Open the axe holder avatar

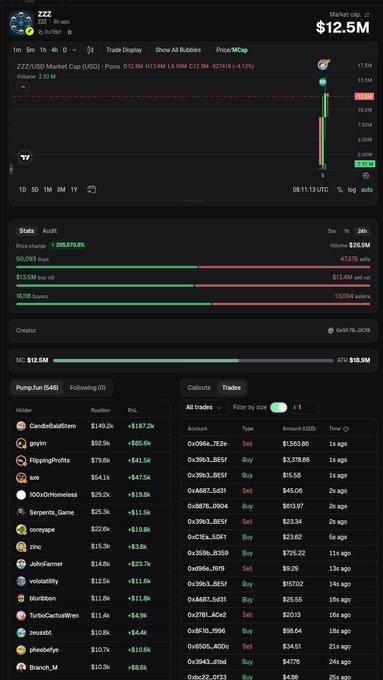21,477
